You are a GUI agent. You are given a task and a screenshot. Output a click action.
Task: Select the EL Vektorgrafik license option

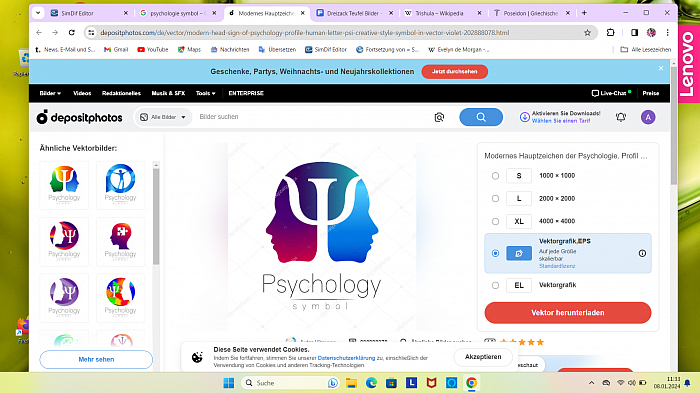(x=495, y=285)
